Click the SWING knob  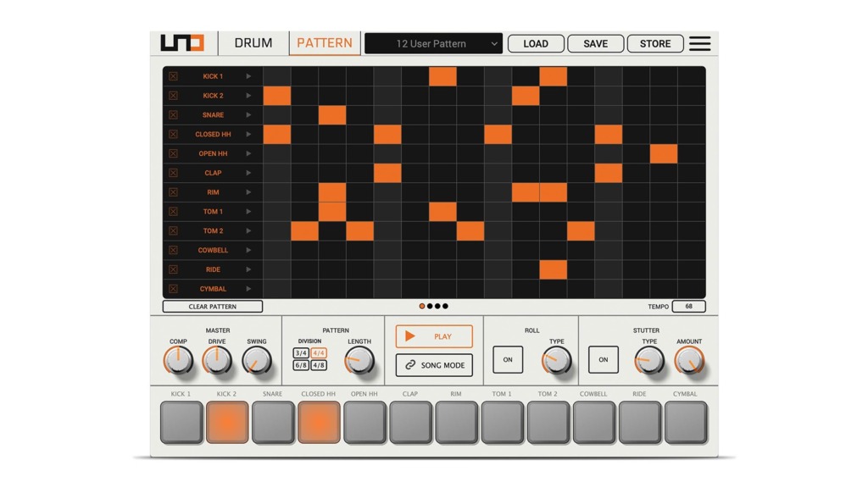point(256,360)
